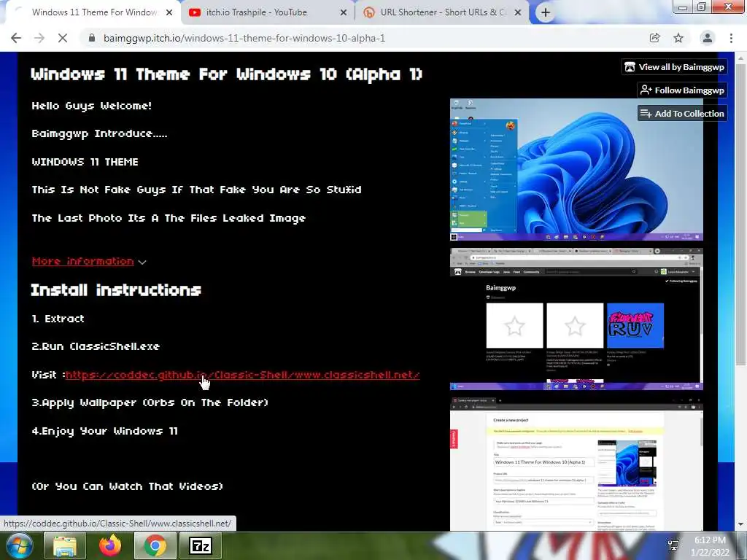Click the page title Windows 11 Theme heading

[227, 75]
